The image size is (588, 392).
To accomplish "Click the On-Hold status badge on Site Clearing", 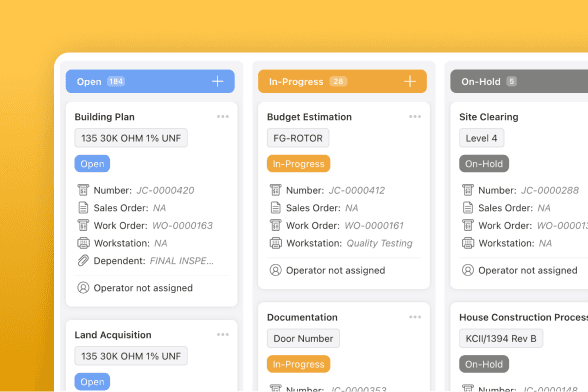I will pos(484,164).
